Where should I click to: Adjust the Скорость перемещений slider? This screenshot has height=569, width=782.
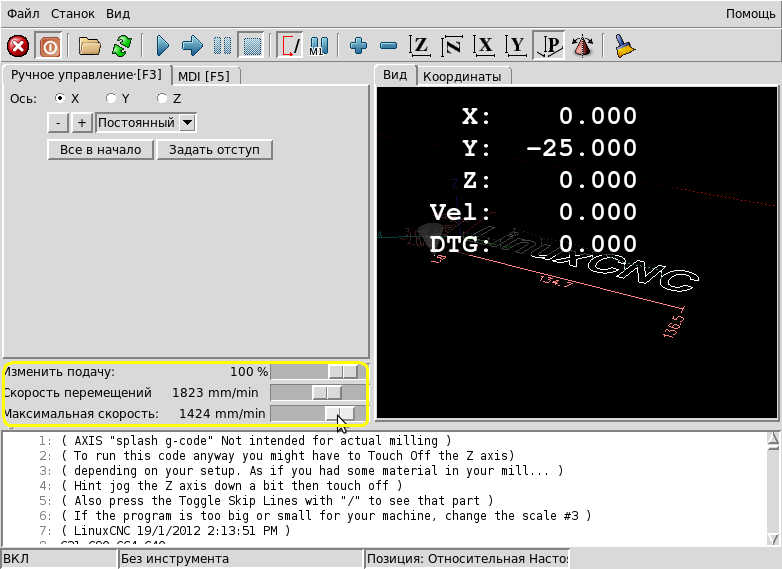tap(327, 392)
